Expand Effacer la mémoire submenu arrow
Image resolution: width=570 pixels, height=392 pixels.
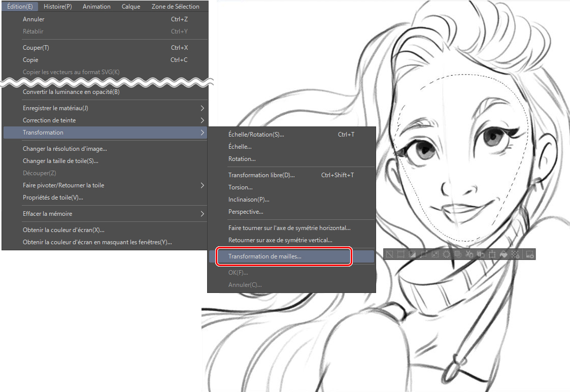pos(202,214)
